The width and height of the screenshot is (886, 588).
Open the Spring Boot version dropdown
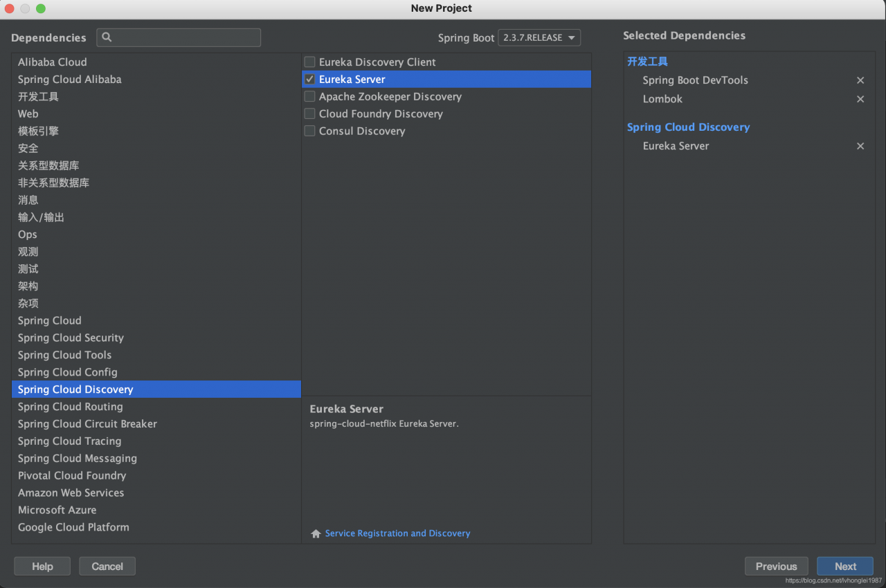(539, 37)
